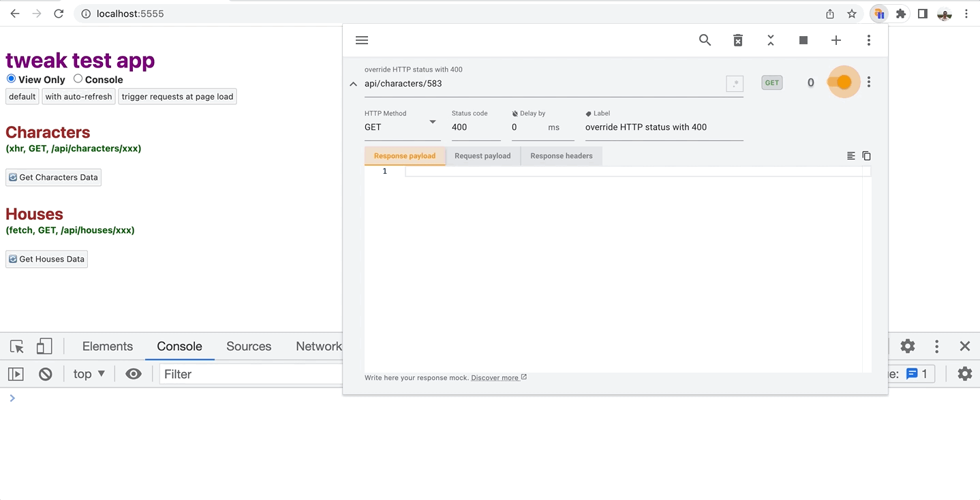Switch to the Request payload tab

tap(483, 156)
